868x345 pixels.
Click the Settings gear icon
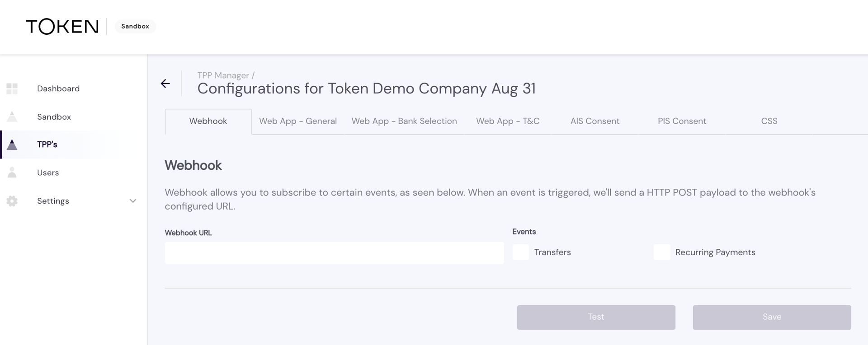click(x=12, y=201)
